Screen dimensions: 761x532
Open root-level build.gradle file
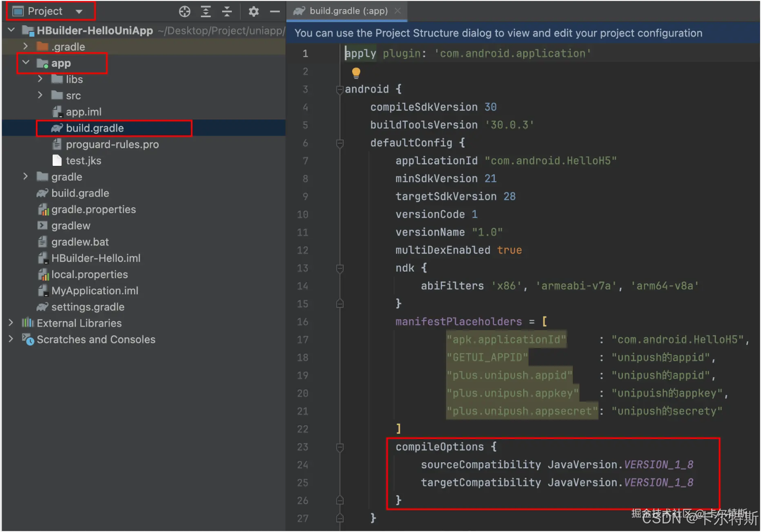click(x=80, y=193)
